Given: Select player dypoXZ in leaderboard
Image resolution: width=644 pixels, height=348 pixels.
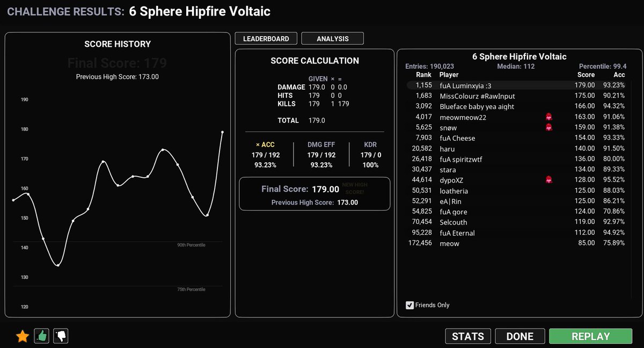Looking at the screenshot, I should (x=452, y=180).
